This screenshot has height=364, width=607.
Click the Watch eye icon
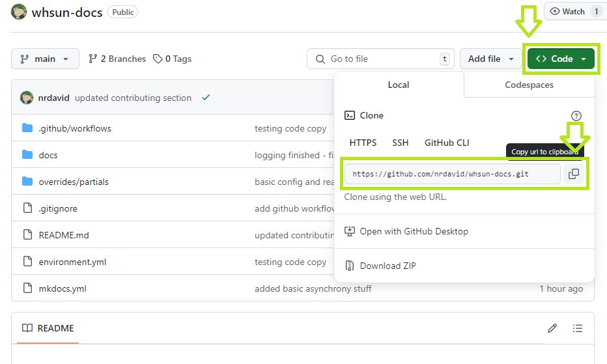(555, 12)
